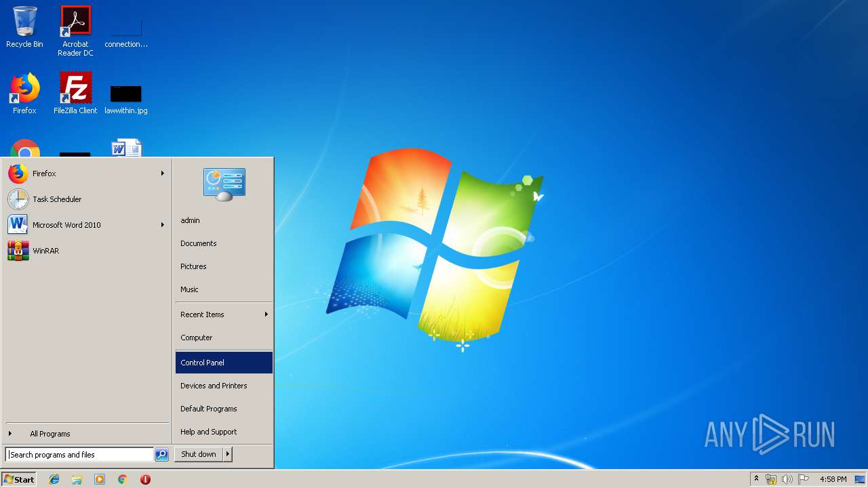Viewport: 868px width, 488px height.
Task: Open Music from Start menu
Action: pos(224,289)
